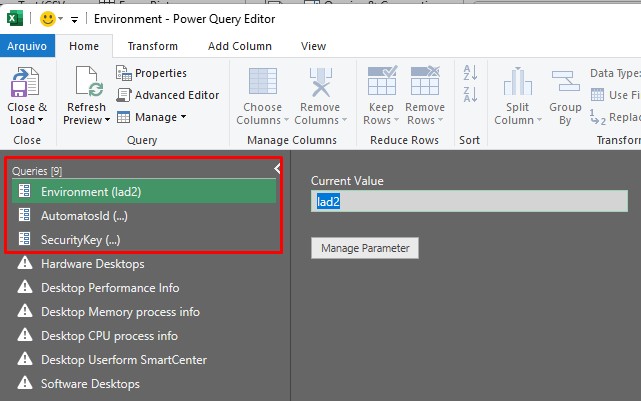Select the Environment (lad2) query
This screenshot has width=641, height=401.
(144, 192)
